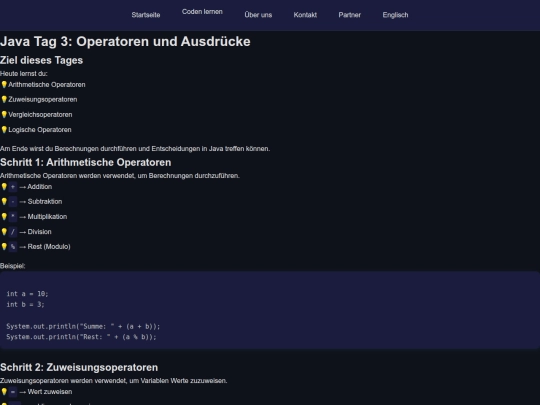This screenshot has height=405, width=540.
Task: Click the lightbulb icon in the Subtraktion row
Action: pyautogui.click(x=4, y=201)
